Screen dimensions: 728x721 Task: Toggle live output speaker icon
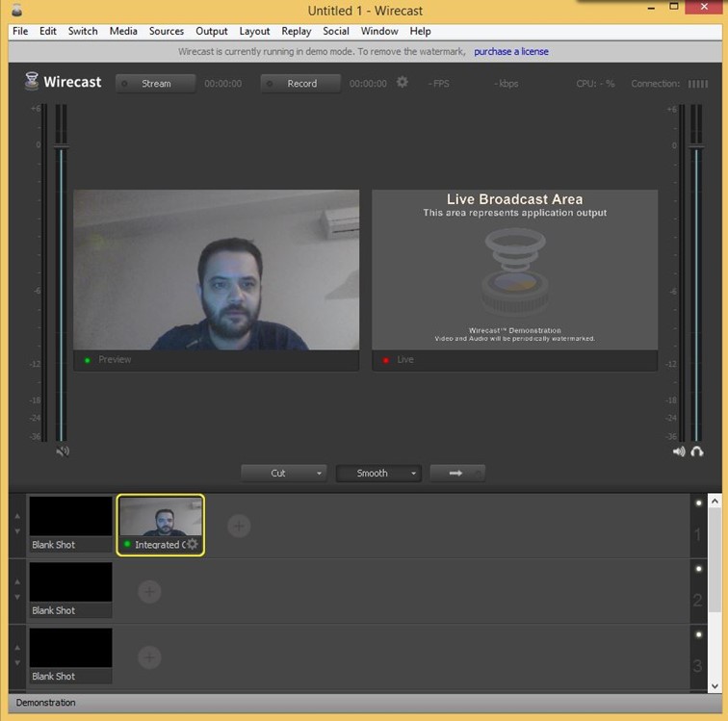coord(679,451)
